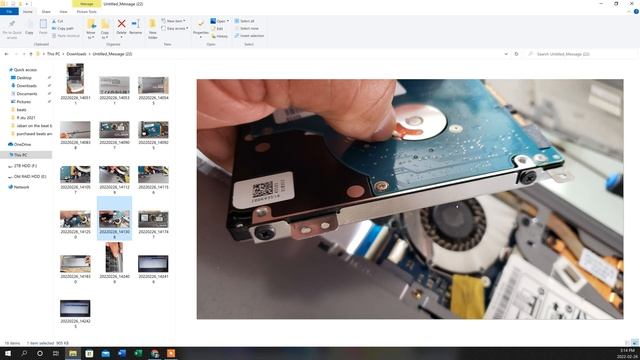The width and height of the screenshot is (640, 360).
Task: Click the Refresh button beside address bar
Action: (x=516, y=54)
